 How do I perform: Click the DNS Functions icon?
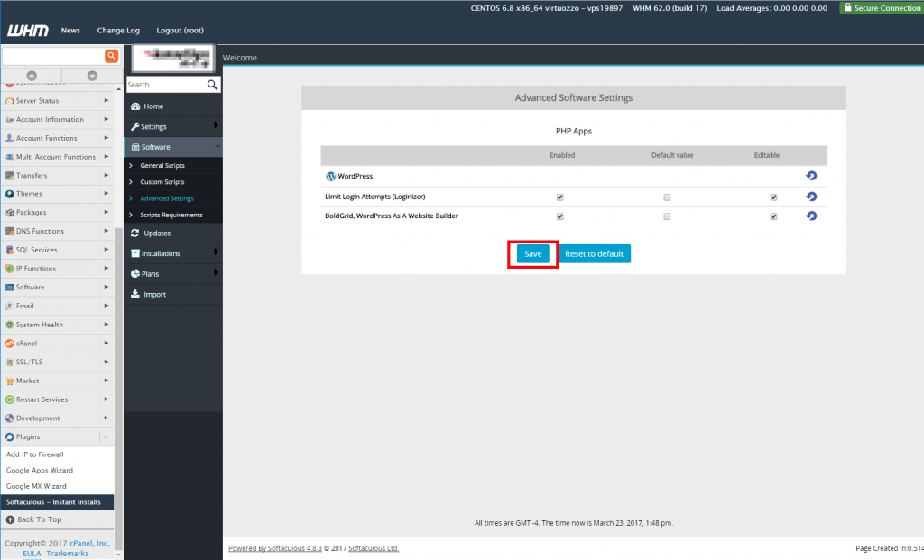[9, 231]
